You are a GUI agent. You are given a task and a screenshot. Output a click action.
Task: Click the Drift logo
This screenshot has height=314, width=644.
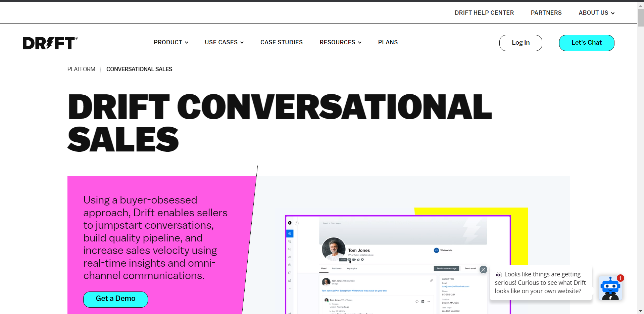[x=50, y=43]
